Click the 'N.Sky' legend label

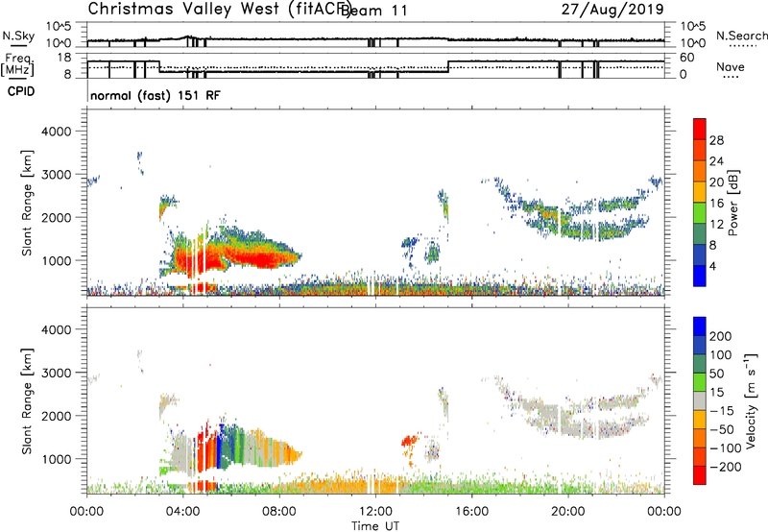18,36
